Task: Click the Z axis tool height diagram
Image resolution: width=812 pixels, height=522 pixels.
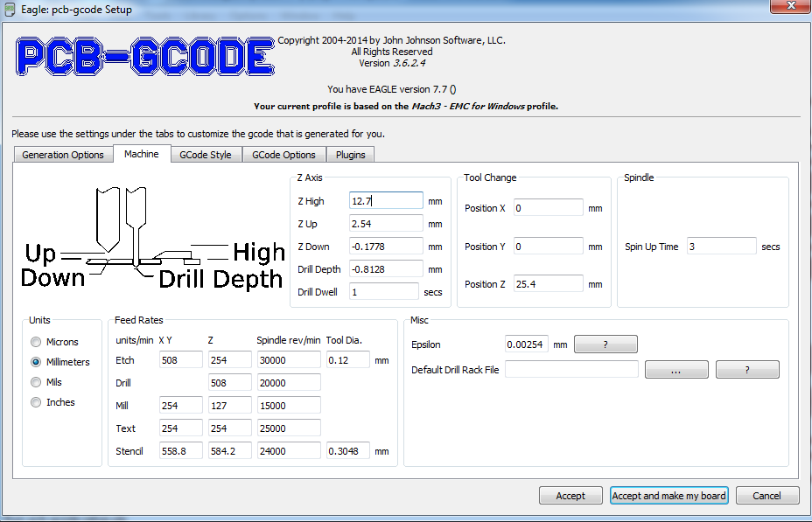Action: click(x=153, y=239)
